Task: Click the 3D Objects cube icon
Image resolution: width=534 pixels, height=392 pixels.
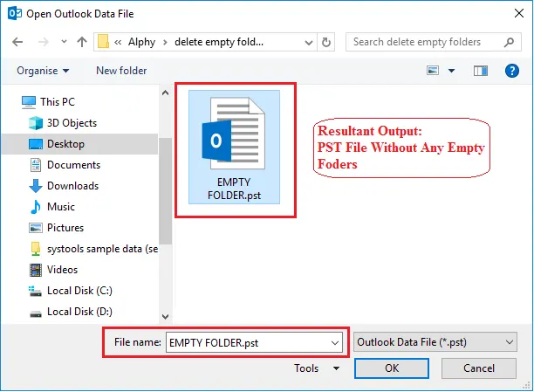Action: click(36, 123)
